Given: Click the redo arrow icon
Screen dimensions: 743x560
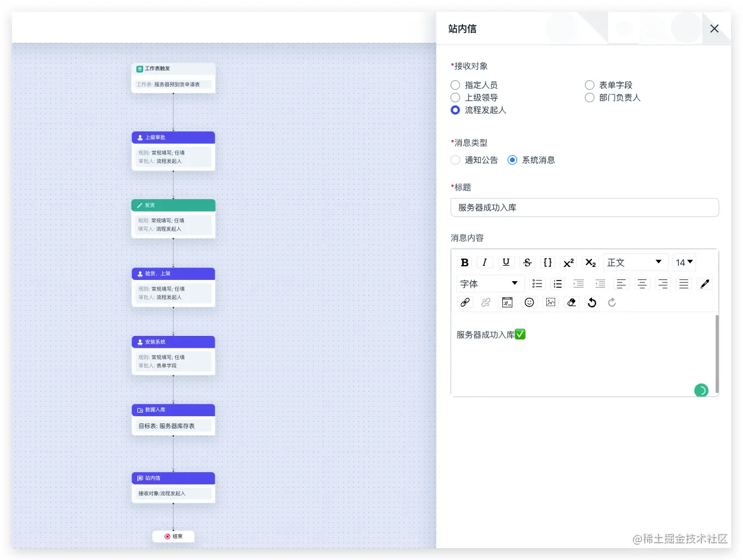Looking at the screenshot, I should click(612, 302).
